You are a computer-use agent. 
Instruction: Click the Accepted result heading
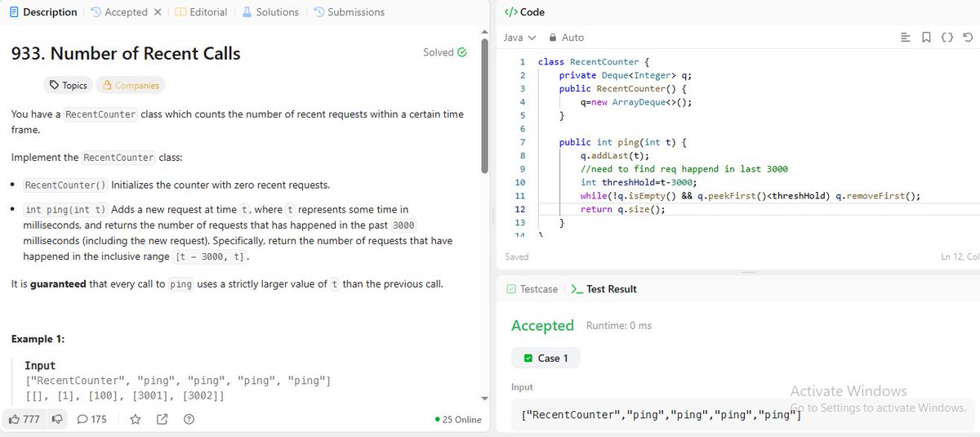tap(542, 325)
